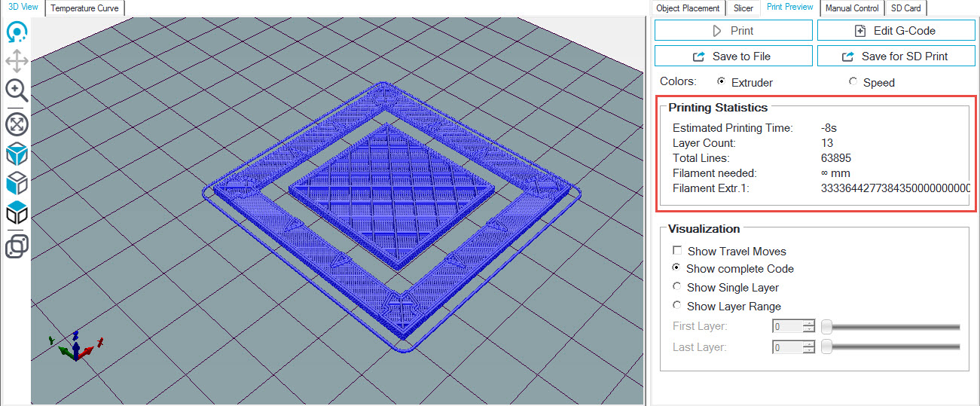Click the Last Layer slider handle
This screenshot has height=406, width=980.
pyautogui.click(x=826, y=347)
